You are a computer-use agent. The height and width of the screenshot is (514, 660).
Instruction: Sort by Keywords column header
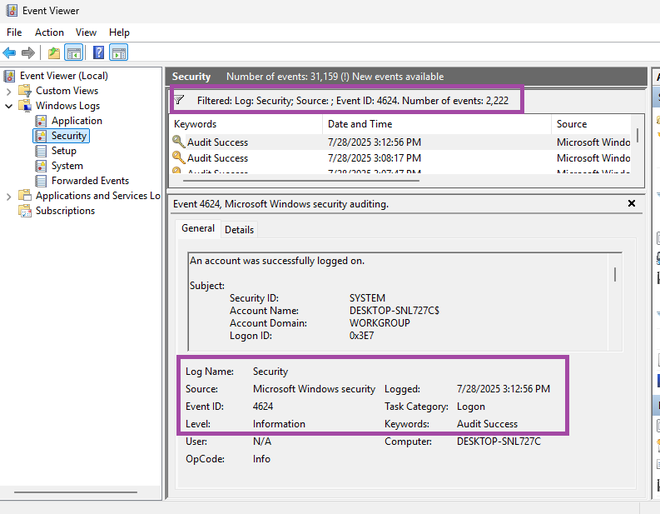pyautogui.click(x=247, y=124)
